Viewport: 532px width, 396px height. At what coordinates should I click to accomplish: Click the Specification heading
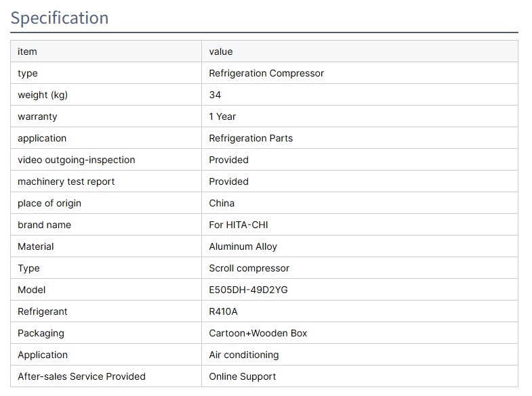tap(60, 18)
